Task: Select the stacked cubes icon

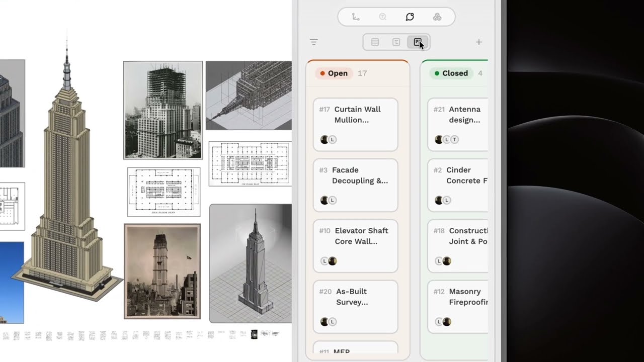Action: [437, 17]
